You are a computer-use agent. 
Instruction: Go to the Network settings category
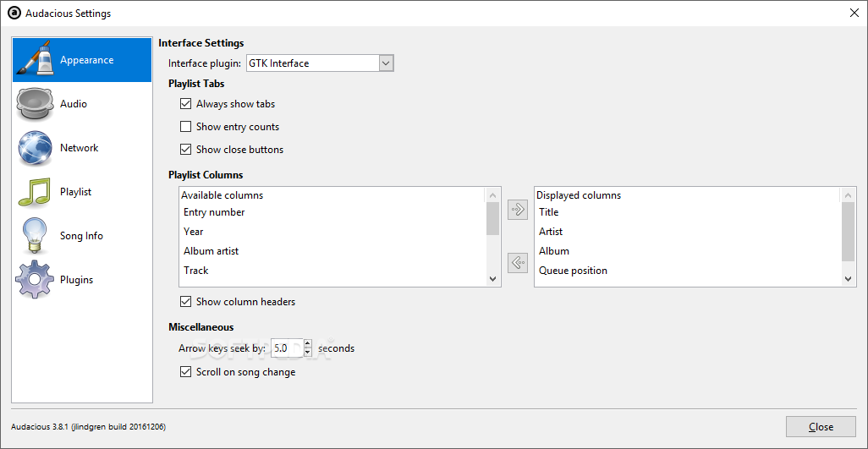click(82, 148)
